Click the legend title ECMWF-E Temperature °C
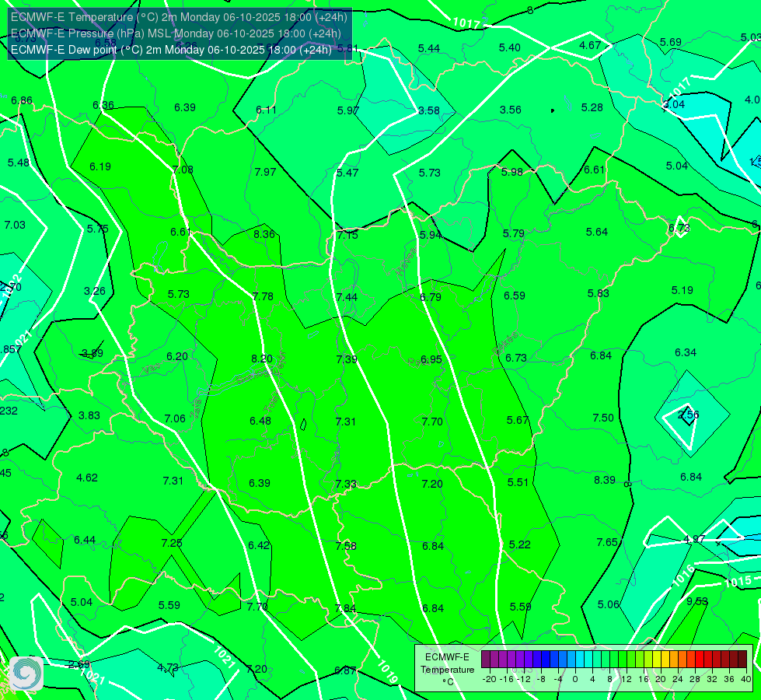This screenshot has height=700, width=761. 447,670
